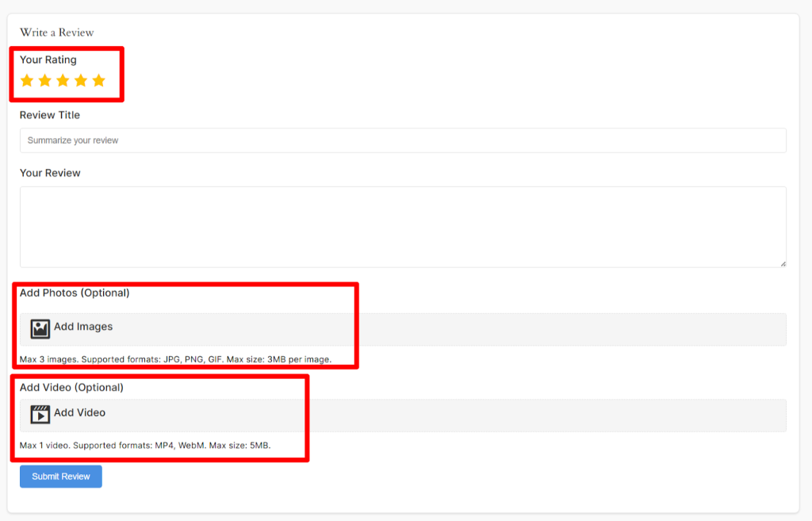Screen dimensions: 812x521
Task: Focus the Review Title input field
Action: [x=403, y=140]
